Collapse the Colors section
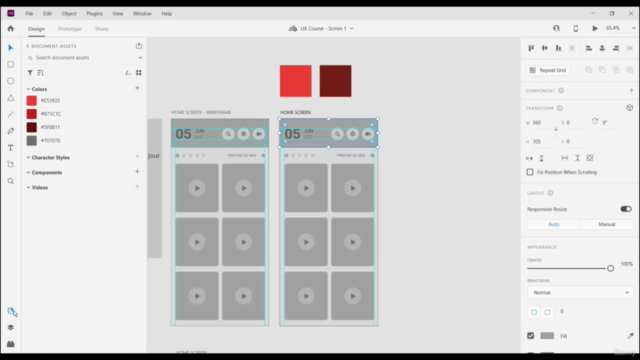The width and height of the screenshot is (640, 360). [28, 89]
